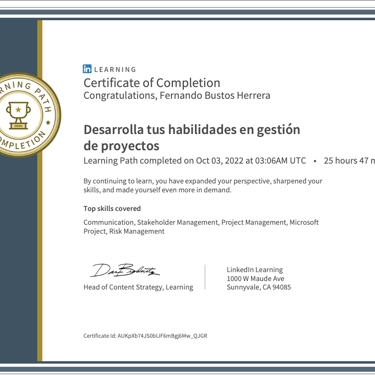Click the "de proyectos" title line
375x375 pixels.
point(121,146)
